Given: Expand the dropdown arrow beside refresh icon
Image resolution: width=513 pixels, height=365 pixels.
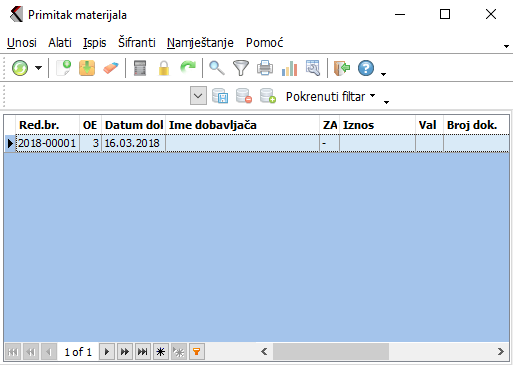Looking at the screenshot, I should 39,68.
